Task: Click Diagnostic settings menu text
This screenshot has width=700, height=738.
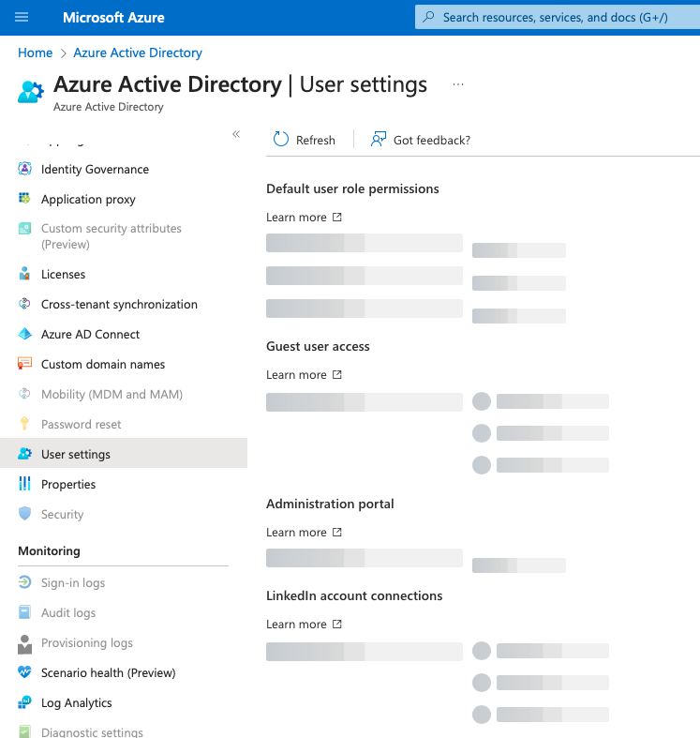Action: [x=92, y=731]
